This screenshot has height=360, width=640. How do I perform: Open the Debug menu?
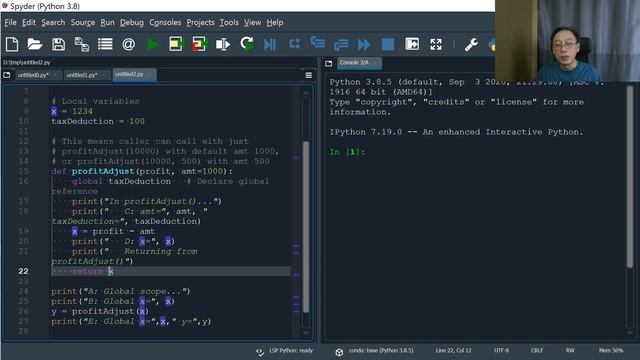click(131, 22)
